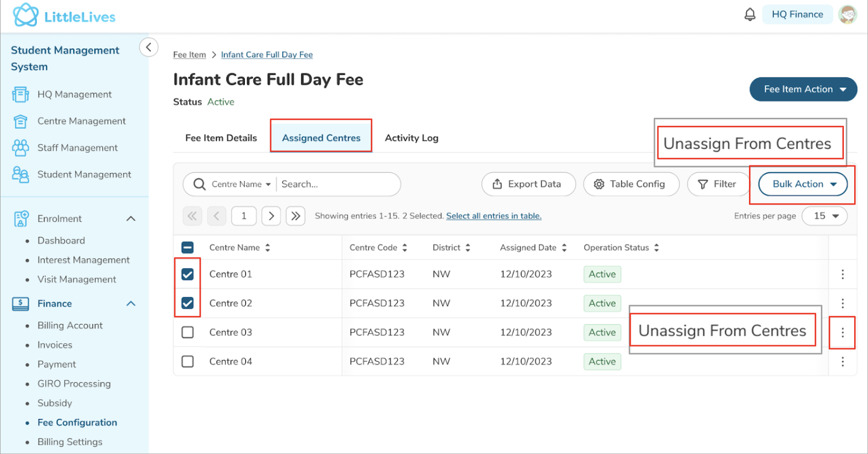Open HQ Management from sidebar

pos(74,94)
